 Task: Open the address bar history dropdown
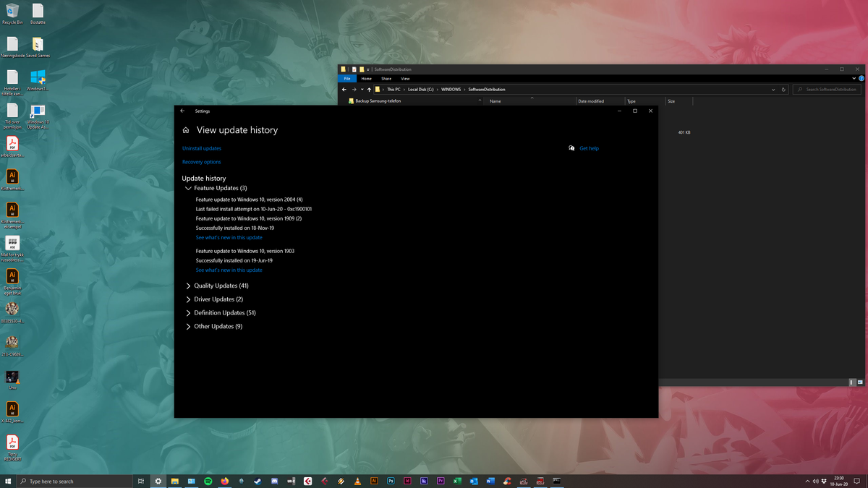[773, 90]
